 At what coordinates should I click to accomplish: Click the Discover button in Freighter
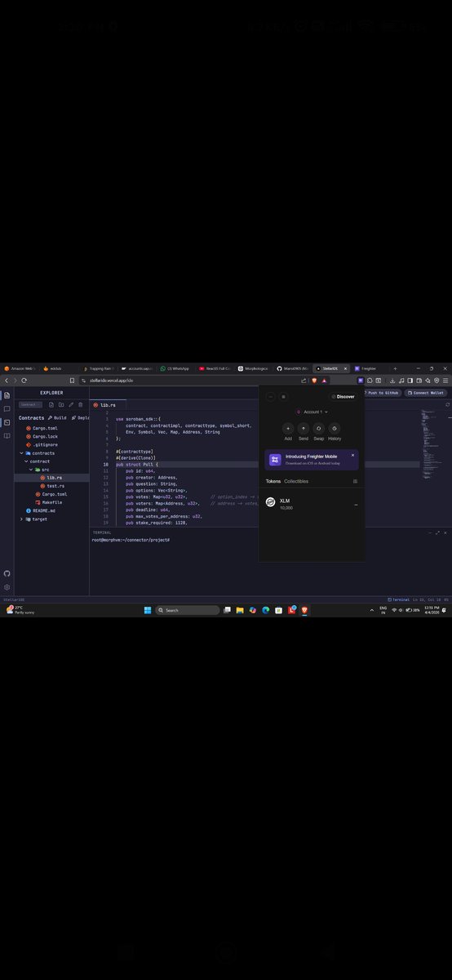pos(343,397)
